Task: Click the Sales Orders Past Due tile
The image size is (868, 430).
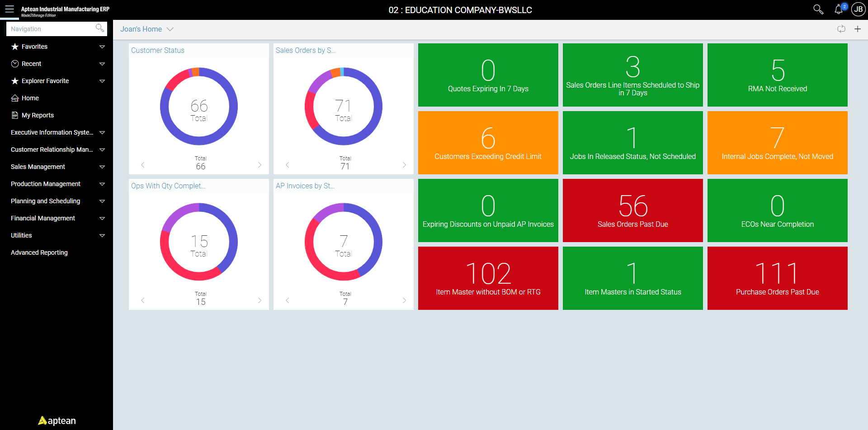Action: pyautogui.click(x=632, y=210)
